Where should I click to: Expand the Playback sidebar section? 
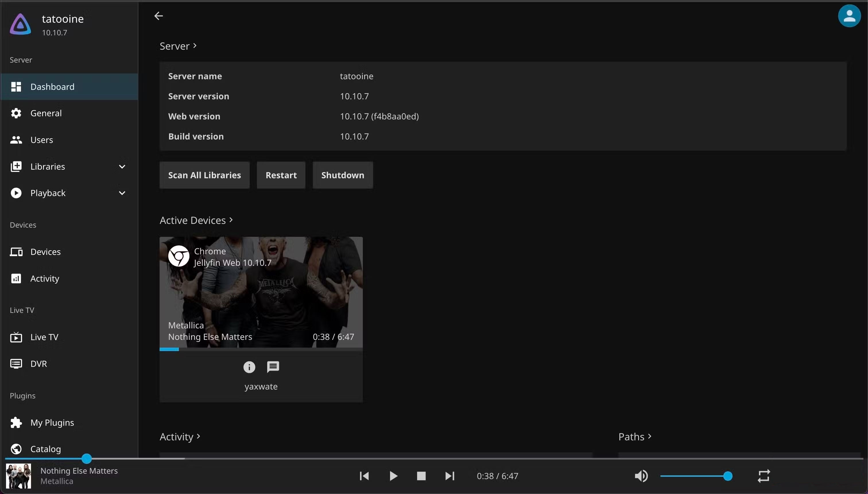[x=122, y=193]
